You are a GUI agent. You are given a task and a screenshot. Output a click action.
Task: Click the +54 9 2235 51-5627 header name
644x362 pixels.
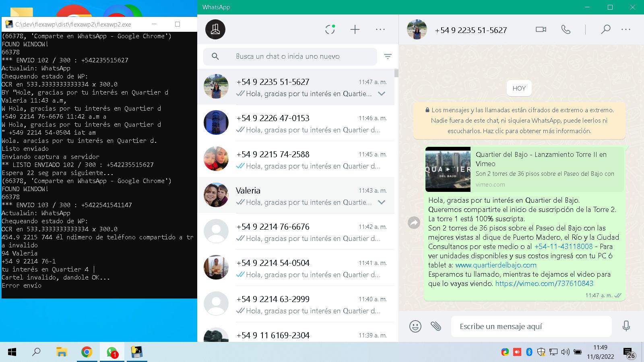click(471, 30)
